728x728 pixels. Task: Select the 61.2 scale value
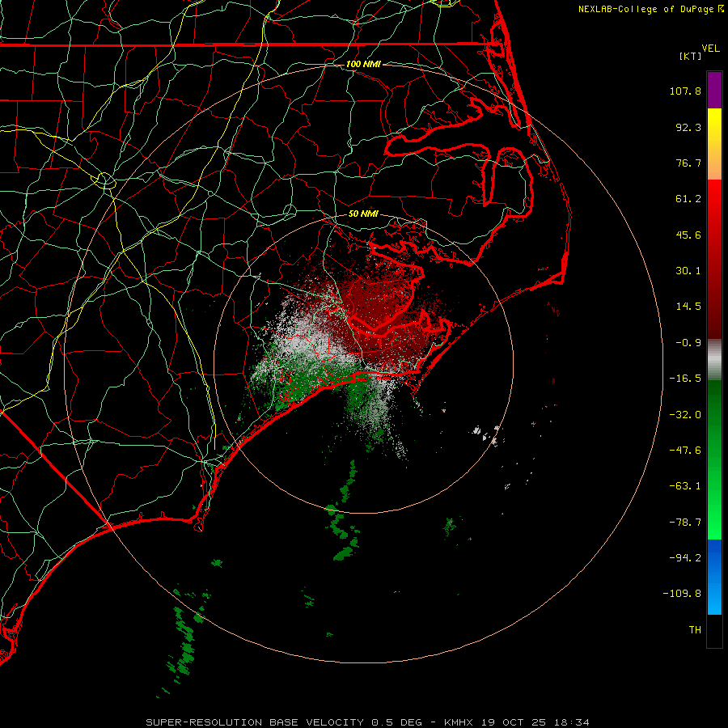click(x=688, y=199)
